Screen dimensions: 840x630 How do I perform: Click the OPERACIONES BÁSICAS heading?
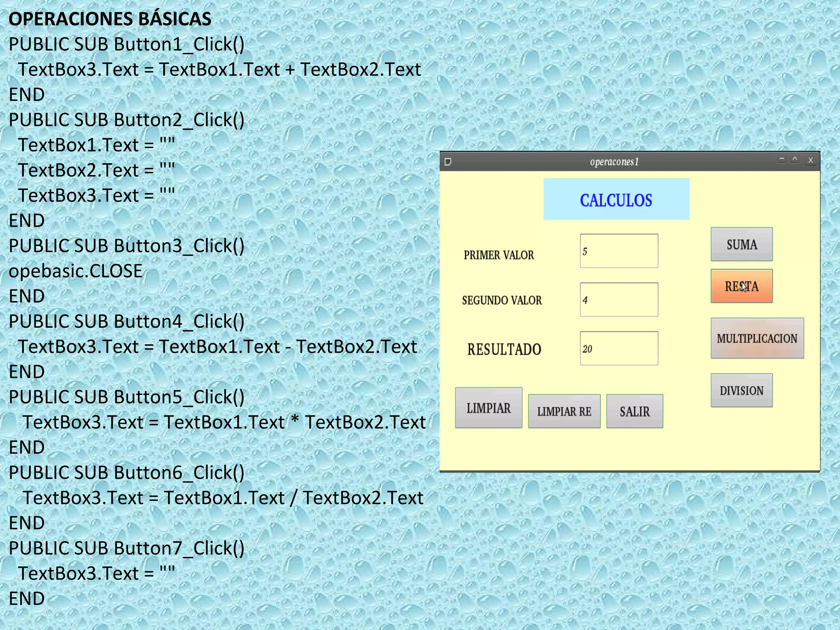pyautogui.click(x=110, y=19)
